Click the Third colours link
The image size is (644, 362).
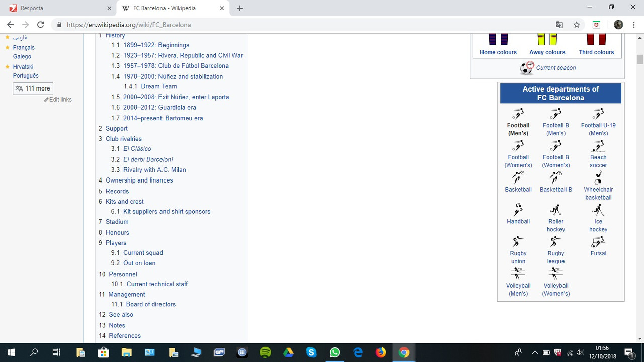[596, 52]
